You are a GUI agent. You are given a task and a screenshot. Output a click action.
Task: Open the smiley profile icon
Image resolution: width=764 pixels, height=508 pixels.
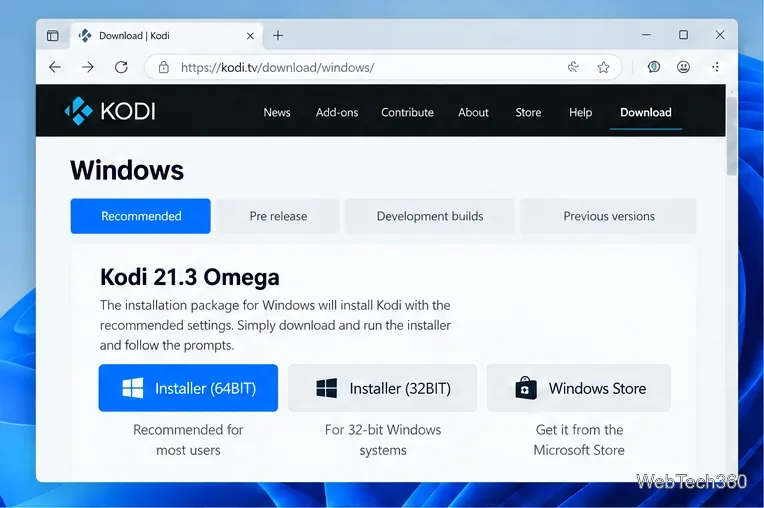683,67
